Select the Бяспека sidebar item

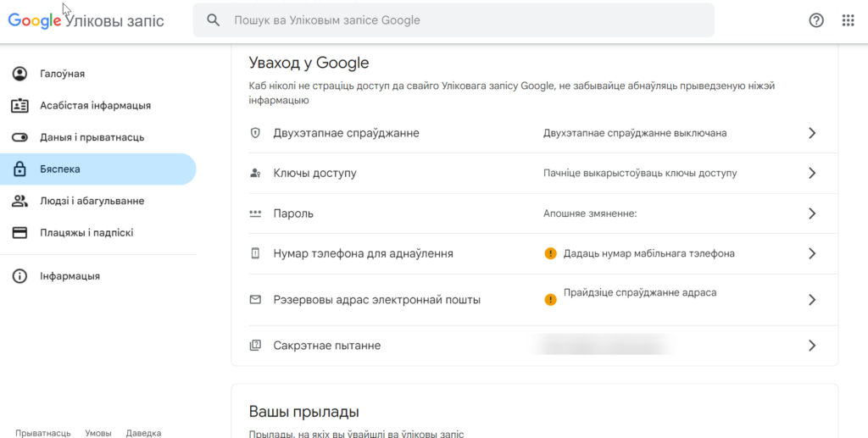[x=98, y=169]
